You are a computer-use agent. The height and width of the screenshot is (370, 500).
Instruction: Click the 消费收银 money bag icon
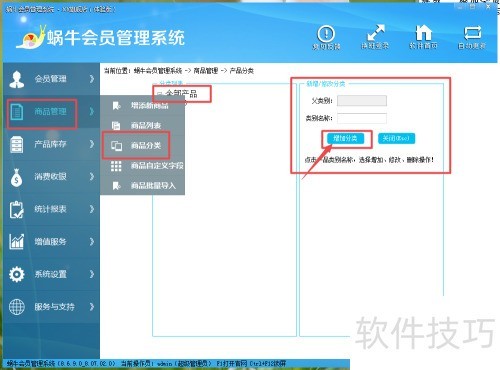pos(17,177)
